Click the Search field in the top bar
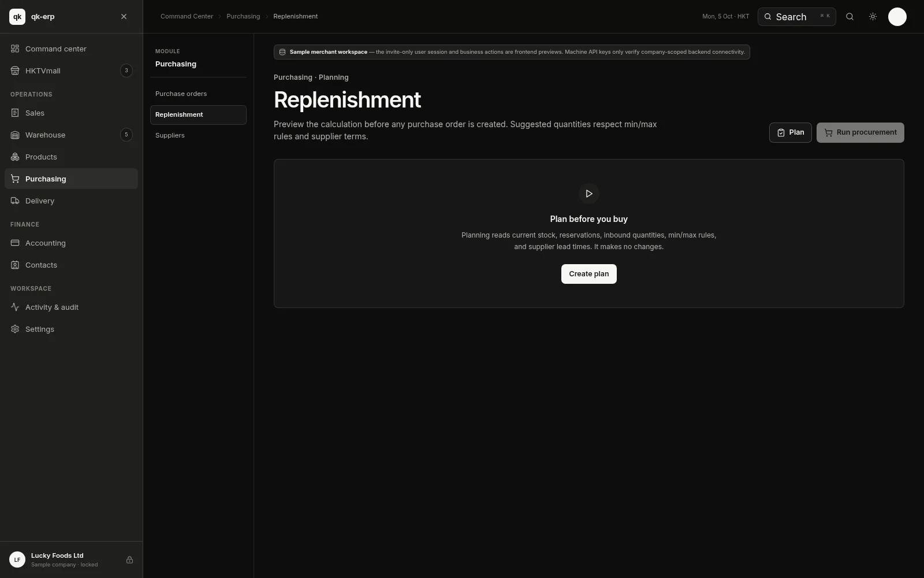 tap(796, 17)
